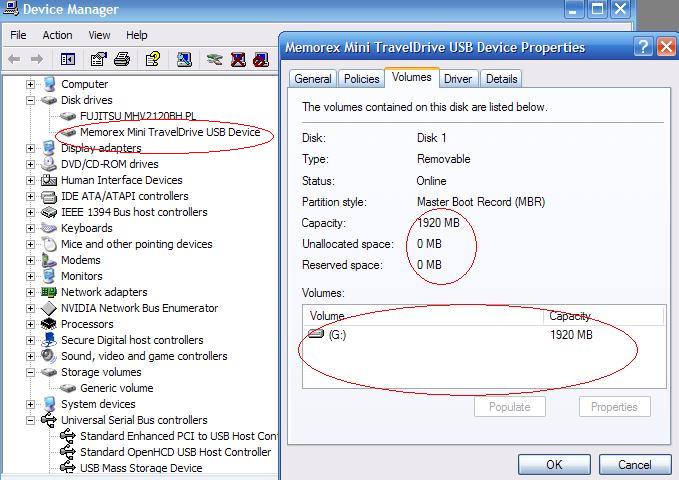This screenshot has width=679, height=480.
Task: Click the Mice and other pointing devices icon
Action: (49, 244)
